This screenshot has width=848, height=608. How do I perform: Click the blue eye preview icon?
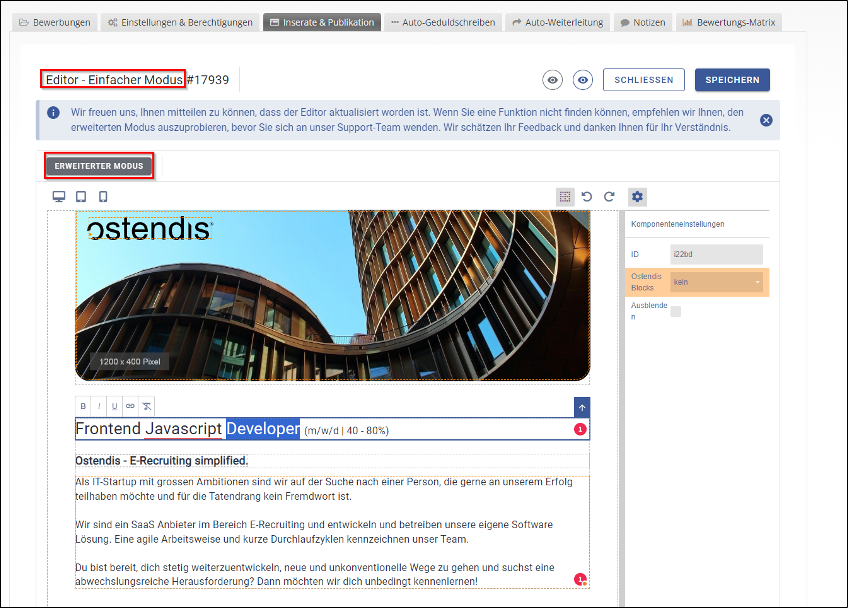point(582,80)
